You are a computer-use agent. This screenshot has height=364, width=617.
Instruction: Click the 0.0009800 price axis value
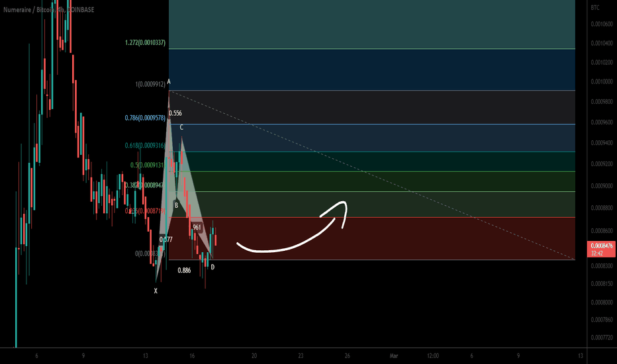pos(602,101)
